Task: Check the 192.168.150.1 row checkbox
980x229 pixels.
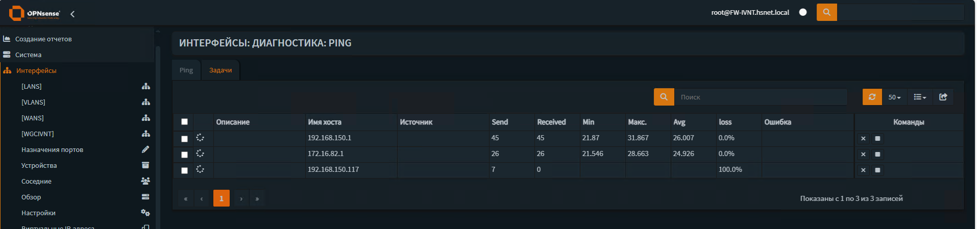Action: pyautogui.click(x=184, y=139)
